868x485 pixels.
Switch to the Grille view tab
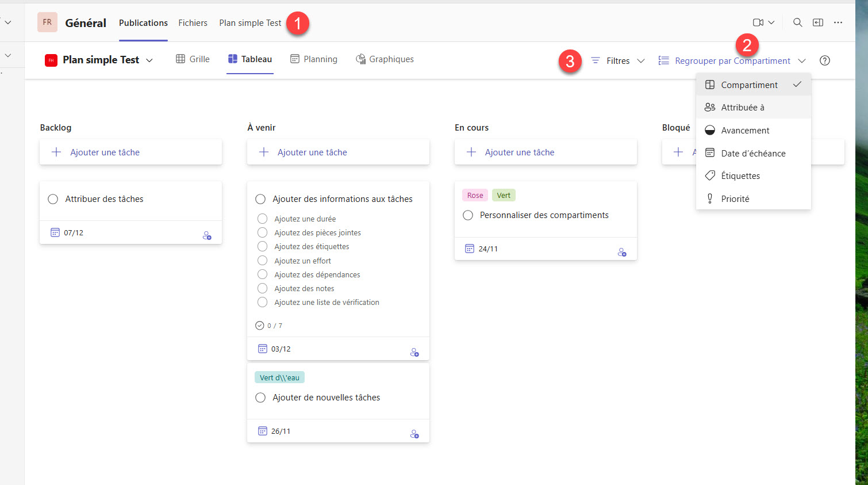click(x=193, y=59)
